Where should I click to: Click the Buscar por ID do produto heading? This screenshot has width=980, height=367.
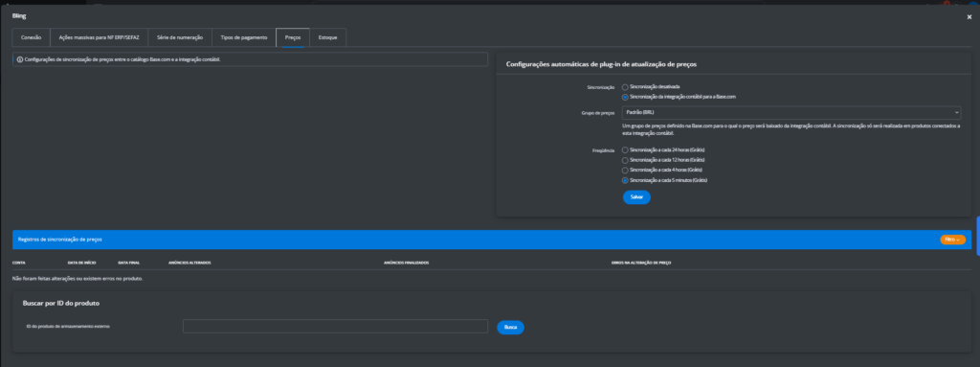(x=61, y=303)
